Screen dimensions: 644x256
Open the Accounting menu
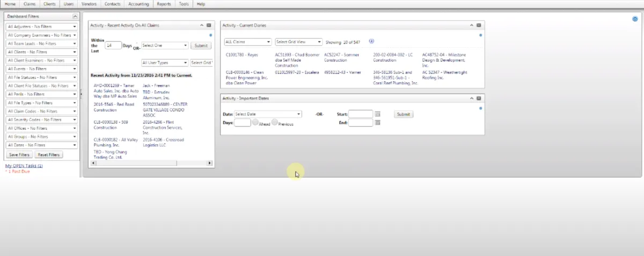[140, 4]
